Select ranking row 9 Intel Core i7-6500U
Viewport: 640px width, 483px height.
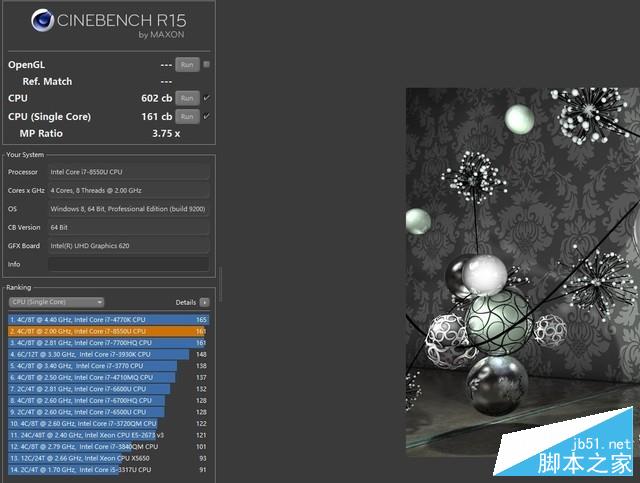pyautogui.click(x=109, y=412)
